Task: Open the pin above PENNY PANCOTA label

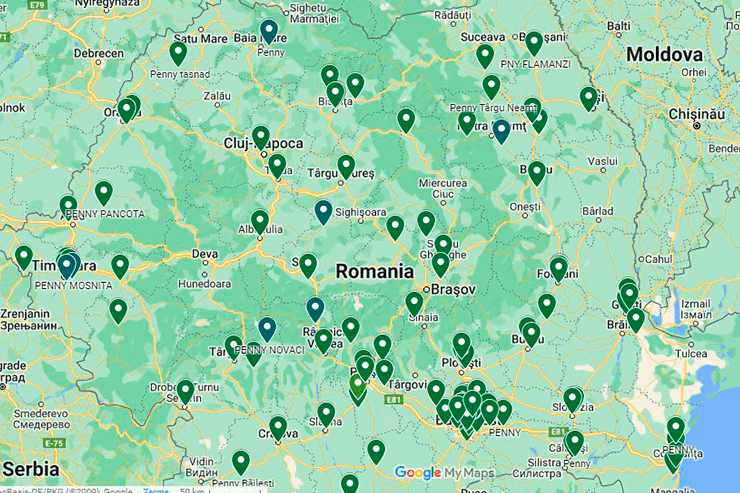Action: pyautogui.click(x=104, y=193)
